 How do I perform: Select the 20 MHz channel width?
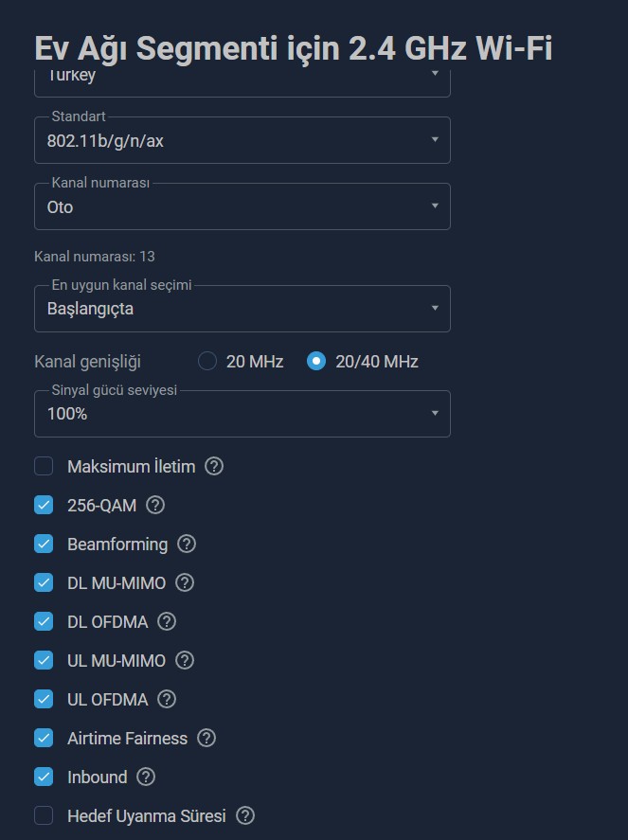tap(207, 361)
